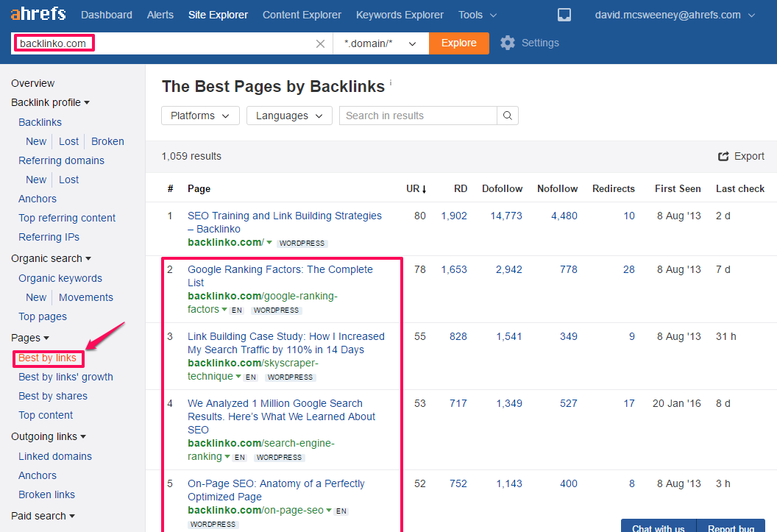
Task: Open dropdown arrow next to skyscraper-technique URL
Action: (x=238, y=377)
